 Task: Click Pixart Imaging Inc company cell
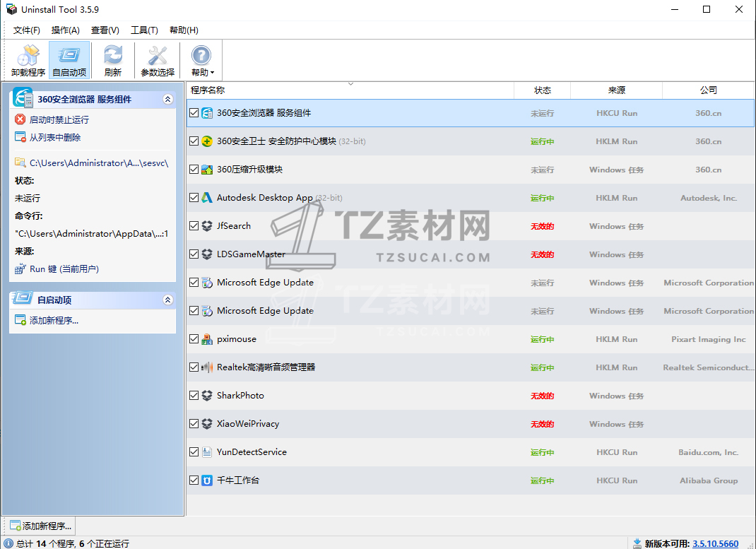(708, 339)
